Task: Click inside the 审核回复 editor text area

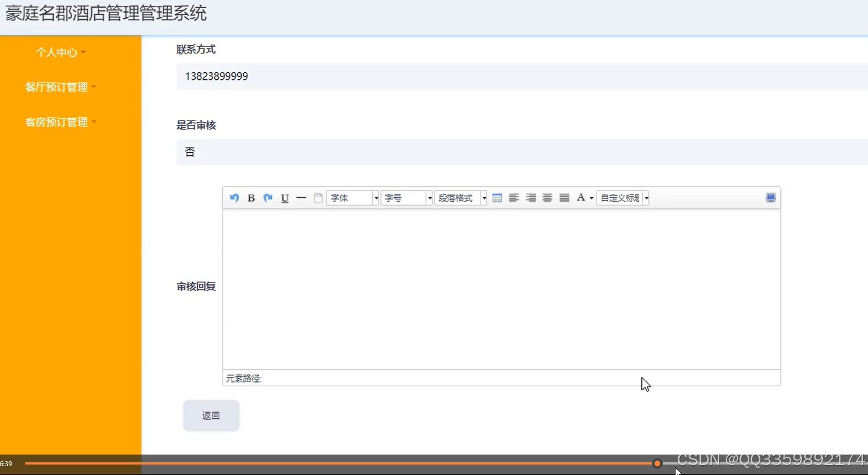Action: (x=501, y=289)
